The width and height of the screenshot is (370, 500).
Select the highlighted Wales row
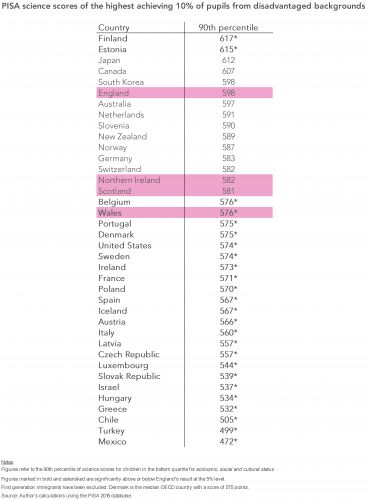point(185,213)
